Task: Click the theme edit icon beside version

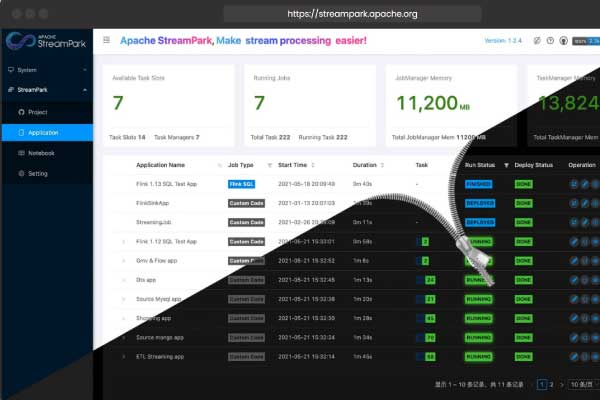Action: pyautogui.click(x=537, y=41)
